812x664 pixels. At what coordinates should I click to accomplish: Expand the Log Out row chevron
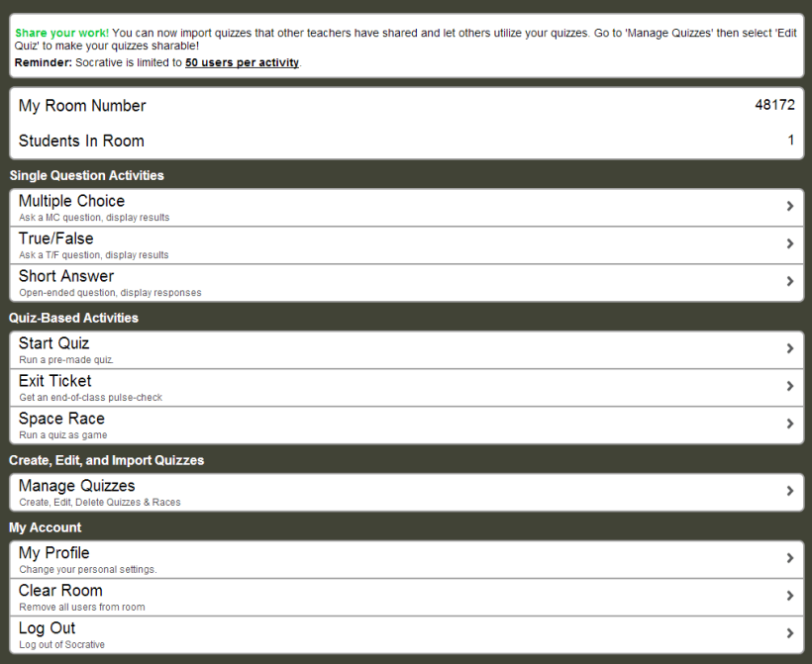(x=790, y=632)
